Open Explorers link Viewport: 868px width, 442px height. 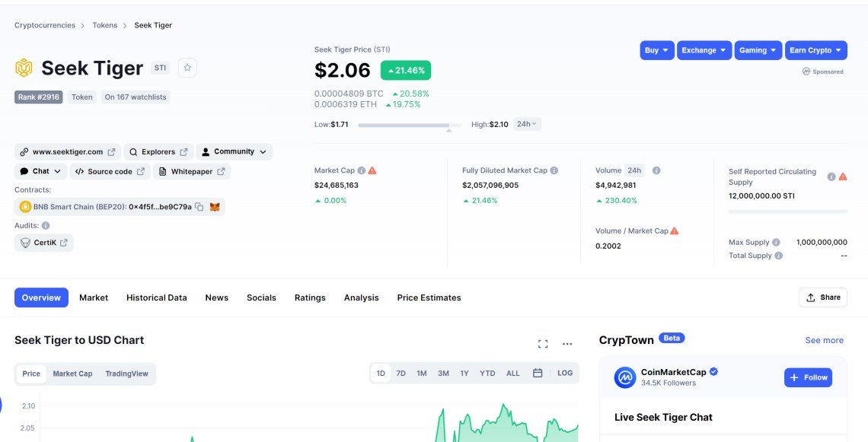pyautogui.click(x=159, y=151)
